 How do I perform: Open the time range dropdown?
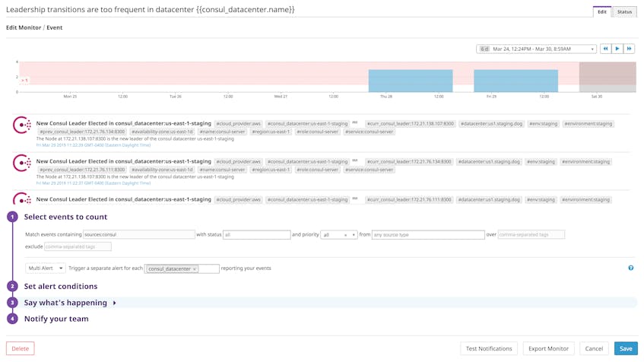tap(536, 49)
